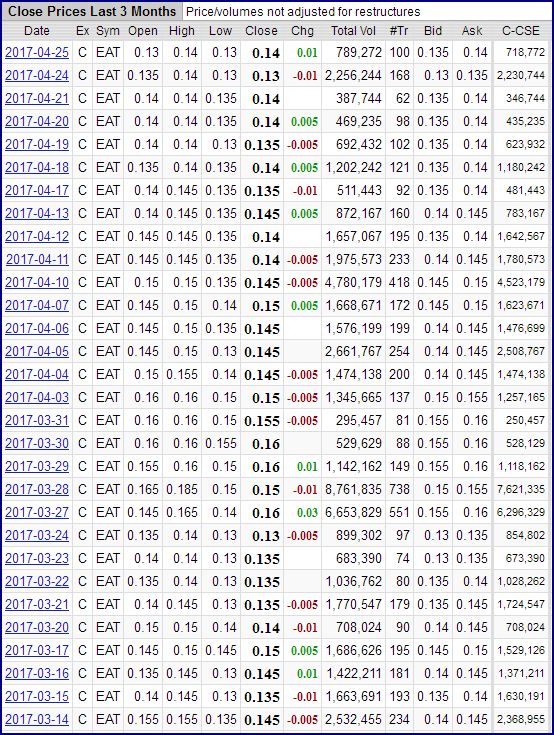
Task: Open the 2017-04-13 date link
Action: [37, 213]
